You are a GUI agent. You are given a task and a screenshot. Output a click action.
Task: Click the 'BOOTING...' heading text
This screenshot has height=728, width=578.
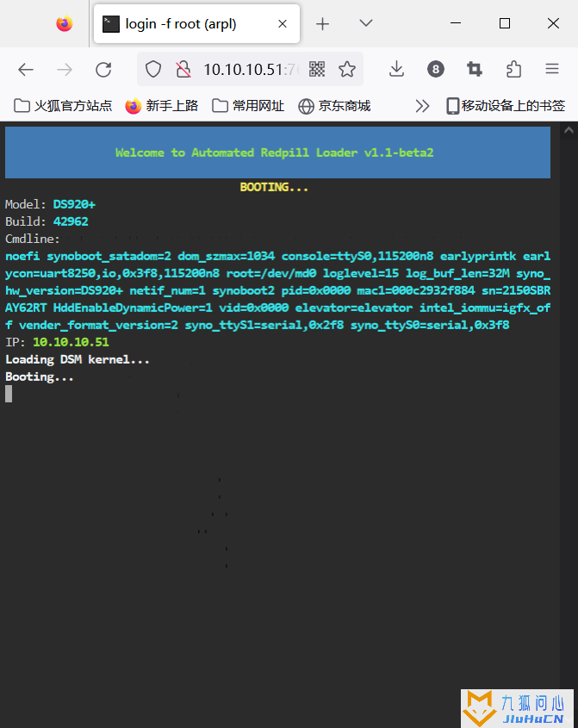274,187
